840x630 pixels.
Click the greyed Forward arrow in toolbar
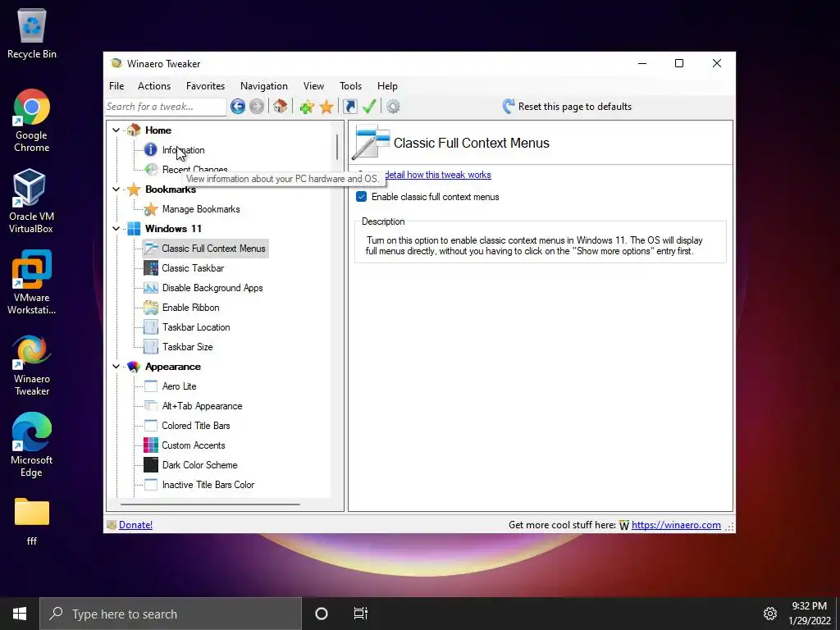(257, 107)
